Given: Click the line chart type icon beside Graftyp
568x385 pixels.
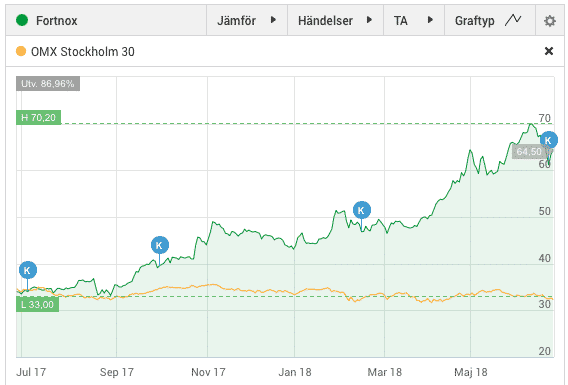Looking at the screenshot, I should pyautogui.click(x=513, y=20).
